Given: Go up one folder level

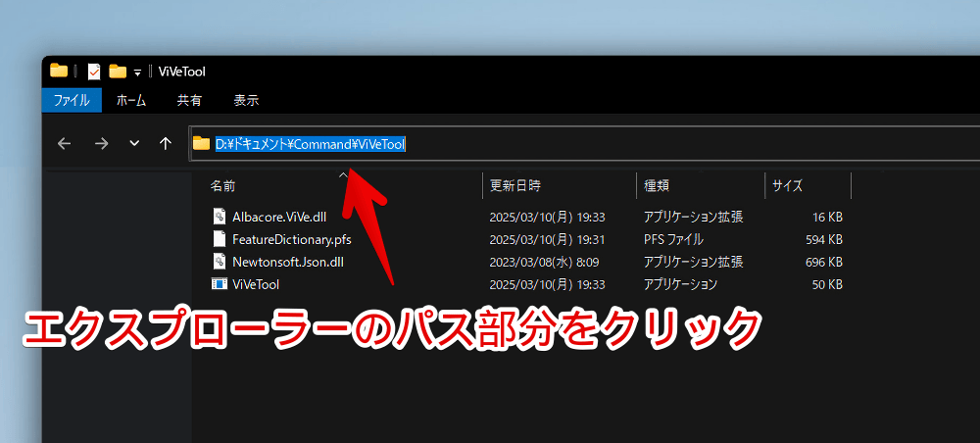Looking at the screenshot, I should (165, 144).
